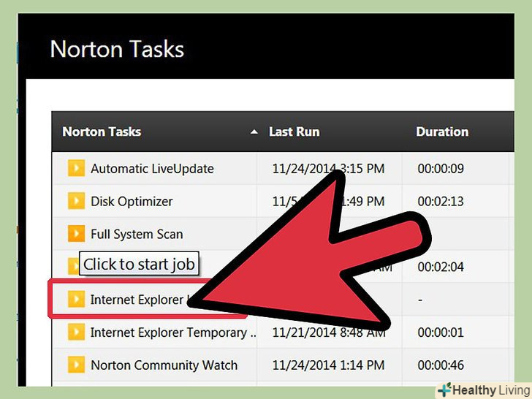The height and width of the screenshot is (399, 532).
Task: Sort by the Norton Tasks column header
Action: pos(102,132)
